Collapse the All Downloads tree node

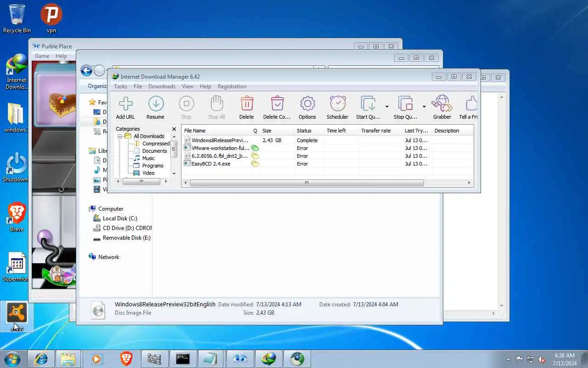[x=120, y=137]
